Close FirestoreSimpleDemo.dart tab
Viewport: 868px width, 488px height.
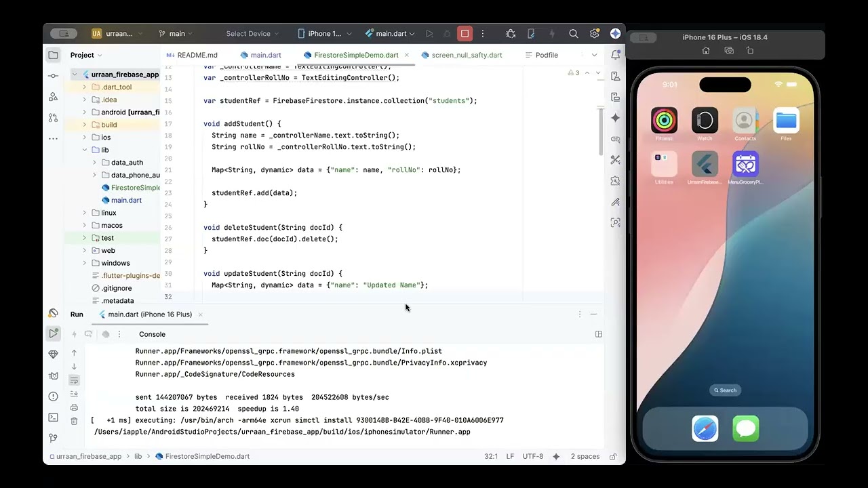pyautogui.click(x=407, y=55)
